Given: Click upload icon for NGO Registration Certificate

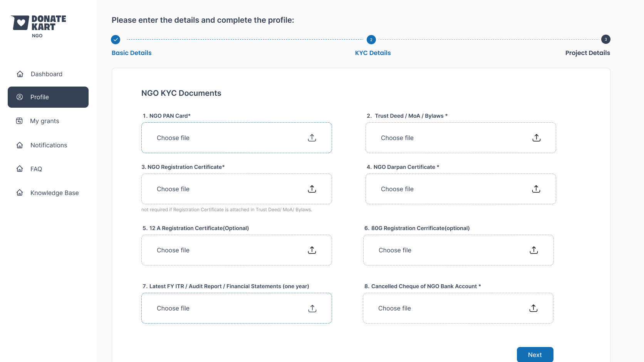Looking at the screenshot, I should (x=312, y=189).
